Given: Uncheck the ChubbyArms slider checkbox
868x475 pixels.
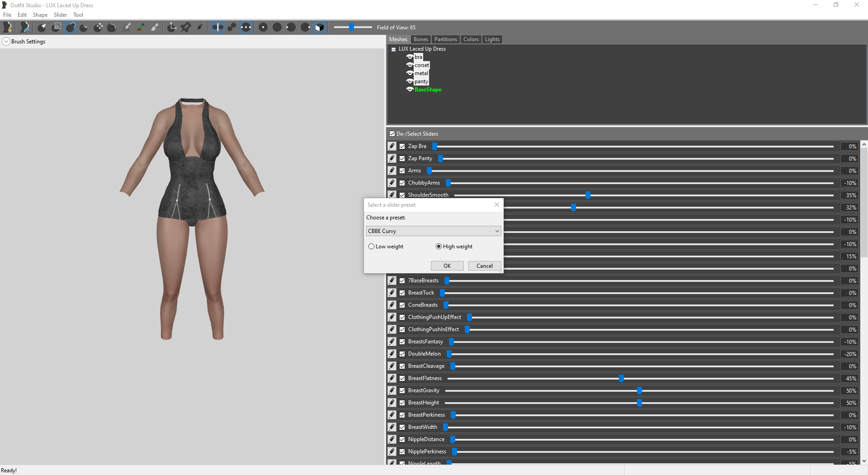Looking at the screenshot, I should click(402, 183).
